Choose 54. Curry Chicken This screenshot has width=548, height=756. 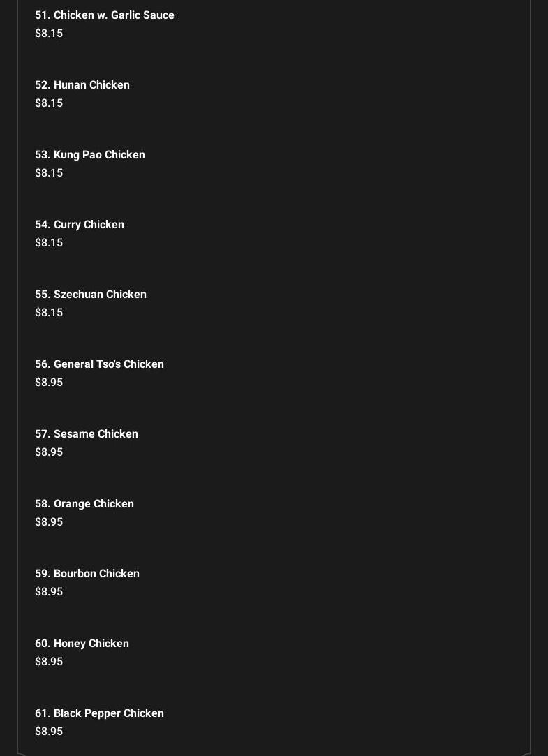[x=80, y=225]
